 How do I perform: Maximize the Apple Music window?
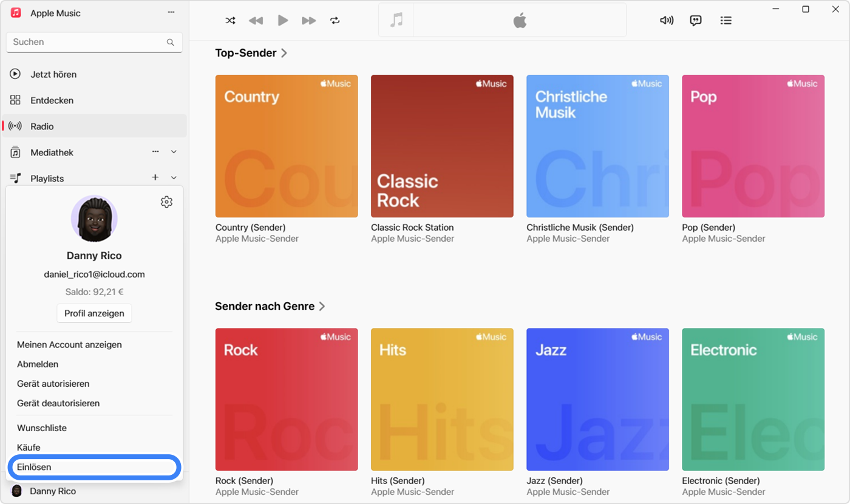tap(806, 9)
